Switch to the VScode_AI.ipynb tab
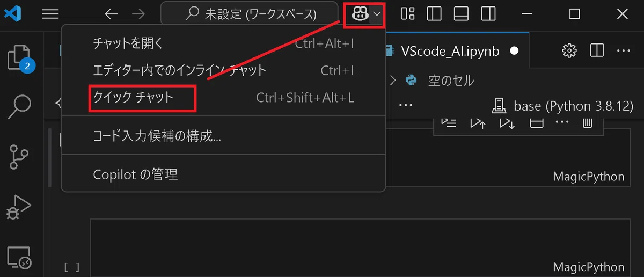644x277 pixels. (x=450, y=51)
